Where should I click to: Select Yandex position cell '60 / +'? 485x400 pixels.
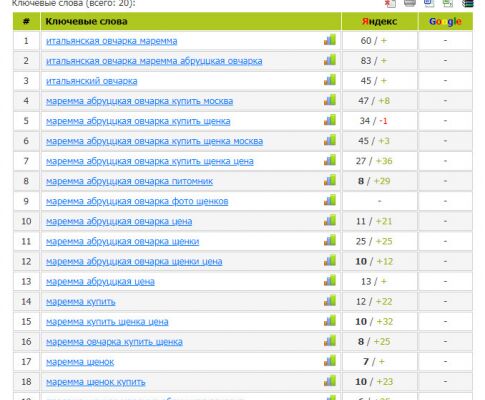point(380,41)
